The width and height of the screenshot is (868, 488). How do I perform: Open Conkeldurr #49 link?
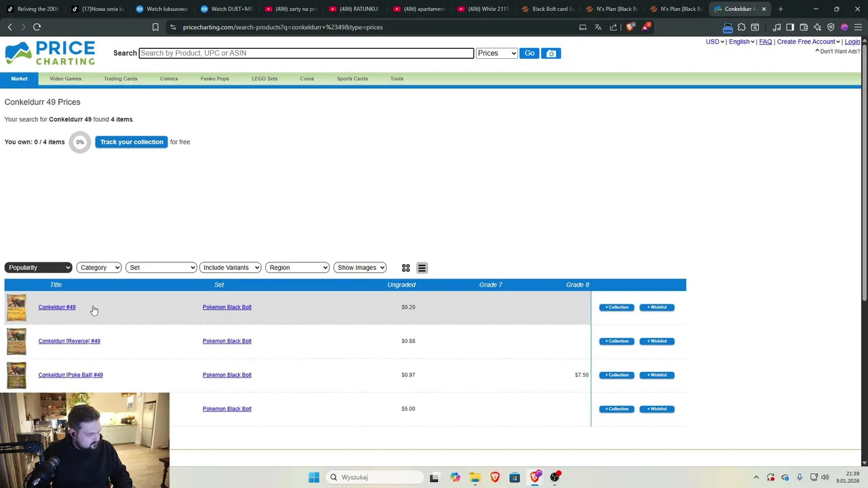coord(57,307)
